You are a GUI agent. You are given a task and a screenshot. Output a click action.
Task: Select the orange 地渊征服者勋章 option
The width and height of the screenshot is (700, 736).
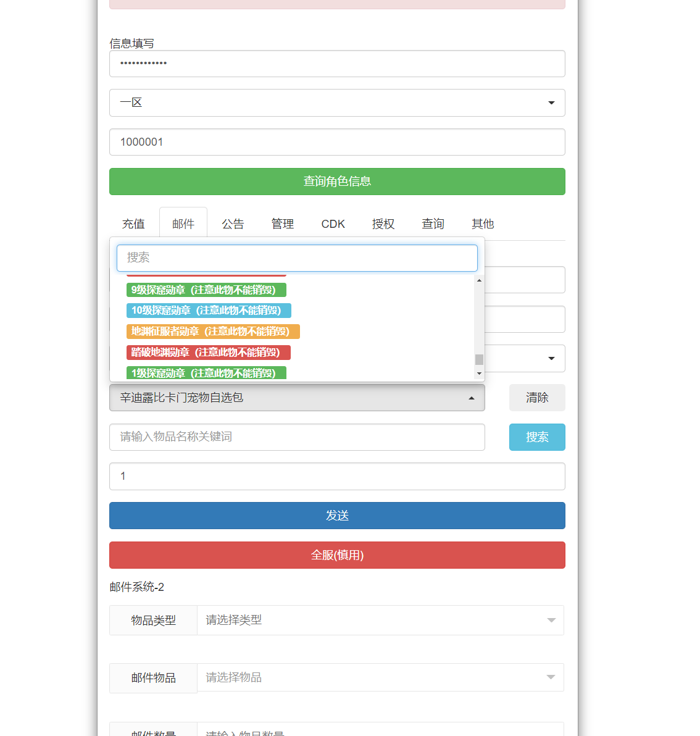pos(213,332)
